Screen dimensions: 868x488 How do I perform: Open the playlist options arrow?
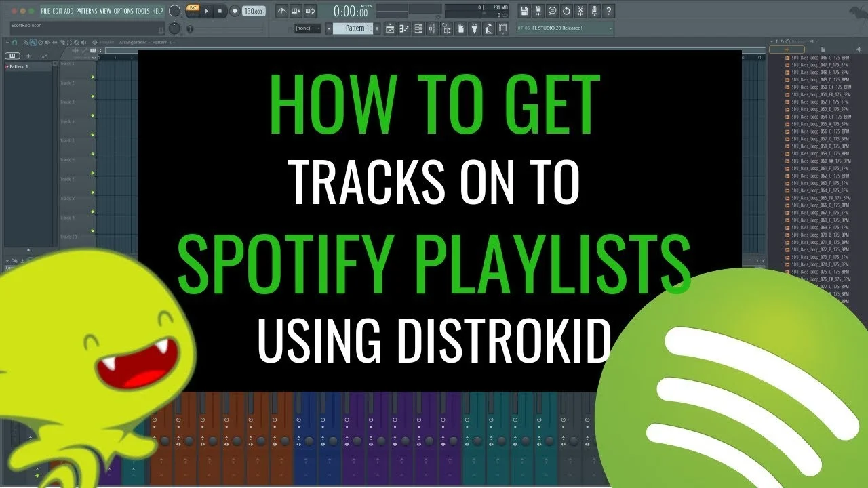(7, 42)
